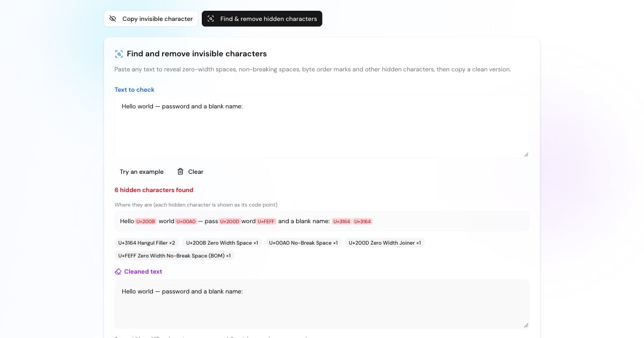Click the 'U+200B Zero Width Space ×1' chip
Viewport: 644px width, 338px height.
[x=222, y=243]
